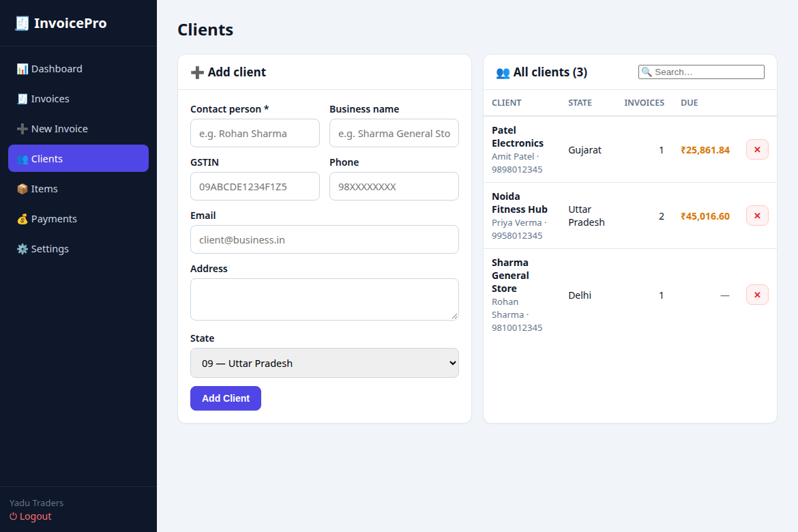Viewport: 798px width, 532px height.
Task: Click the CLIENT column header
Action: (x=506, y=103)
